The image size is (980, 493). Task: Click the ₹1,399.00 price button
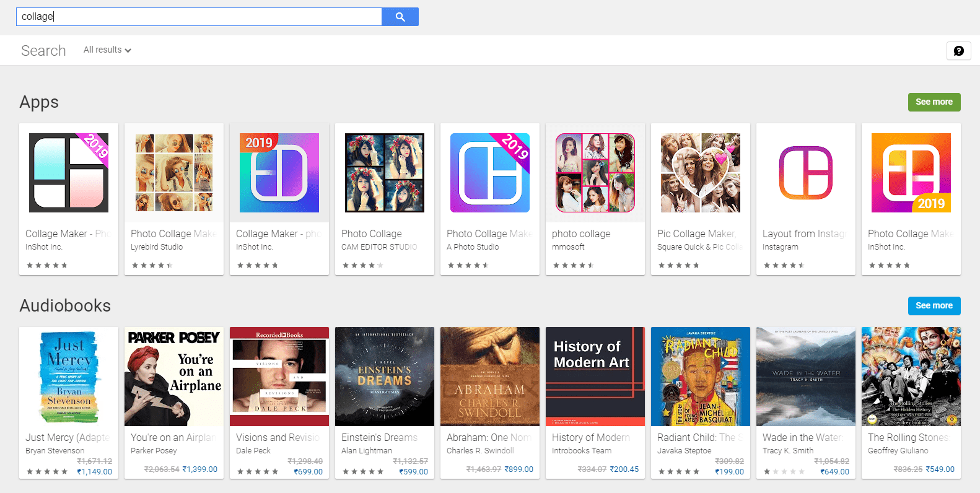point(199,469)
